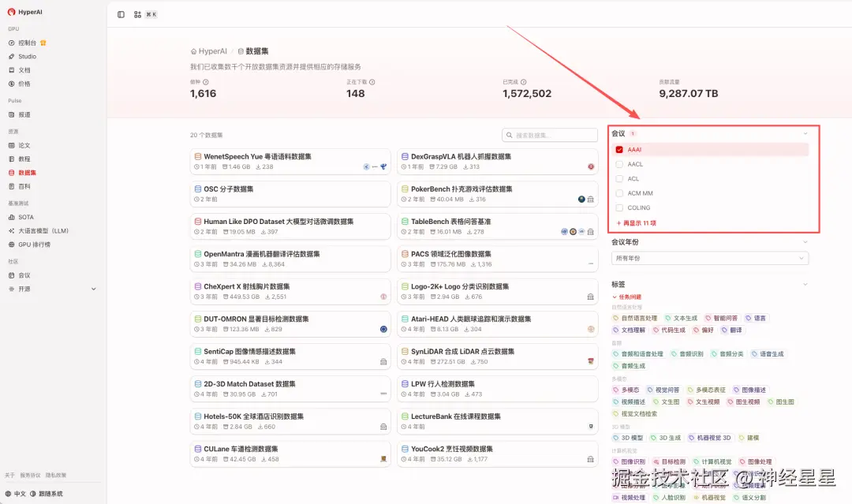Show 11 more conferences via 再显示 11 项
852x504 pixels.
pyautogui.click(x=637, y=223)
